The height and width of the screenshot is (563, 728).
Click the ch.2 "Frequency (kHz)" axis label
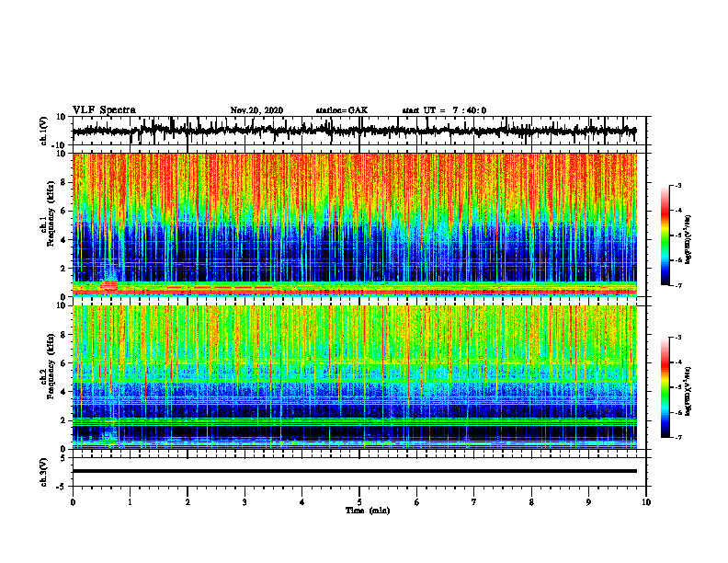tap(51, 366)
